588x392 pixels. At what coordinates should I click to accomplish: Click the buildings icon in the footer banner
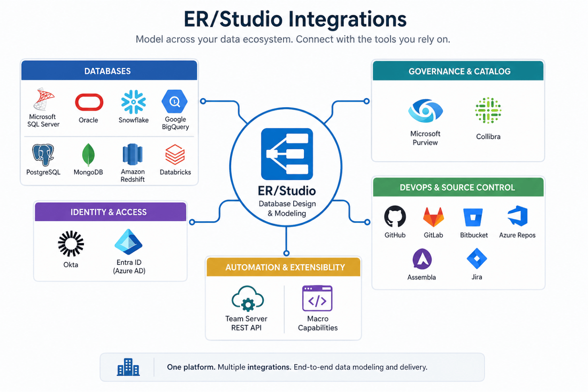[128, 367]
